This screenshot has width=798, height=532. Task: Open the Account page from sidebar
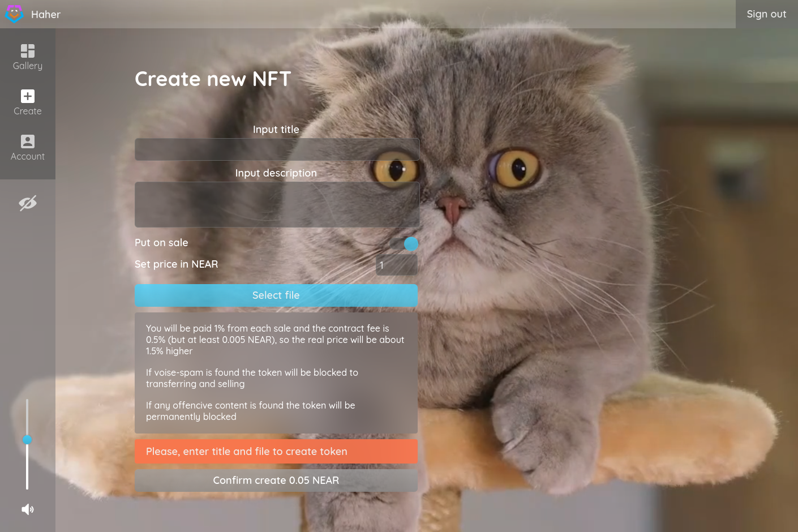pos(28,148)
